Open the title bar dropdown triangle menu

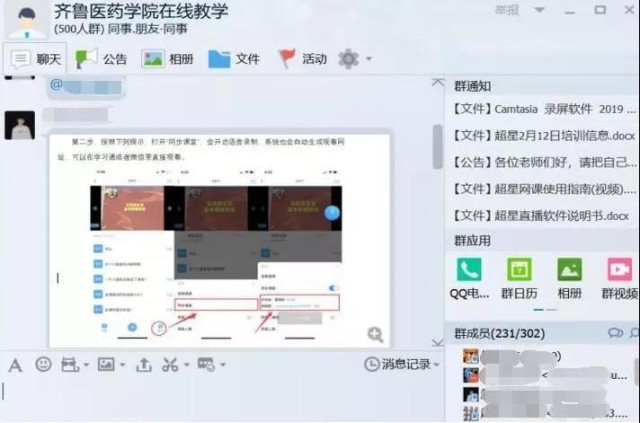pyautogui.click(x=540, y=10)
